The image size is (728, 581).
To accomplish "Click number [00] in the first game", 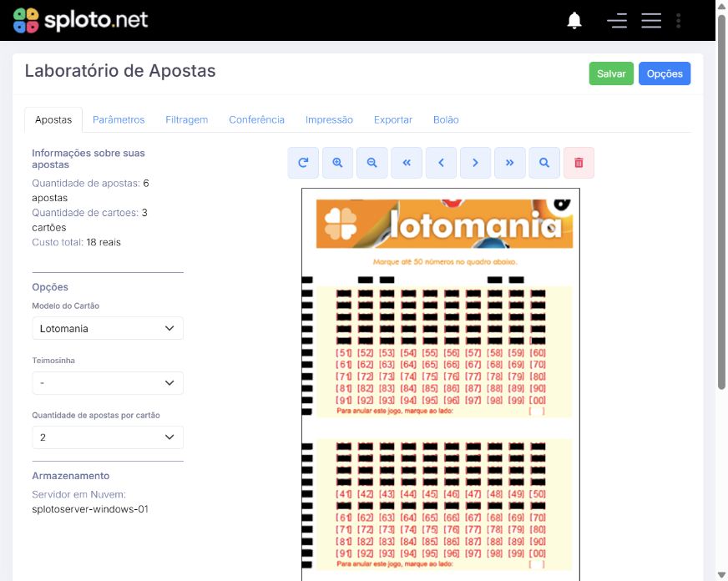I will (538, 400).
